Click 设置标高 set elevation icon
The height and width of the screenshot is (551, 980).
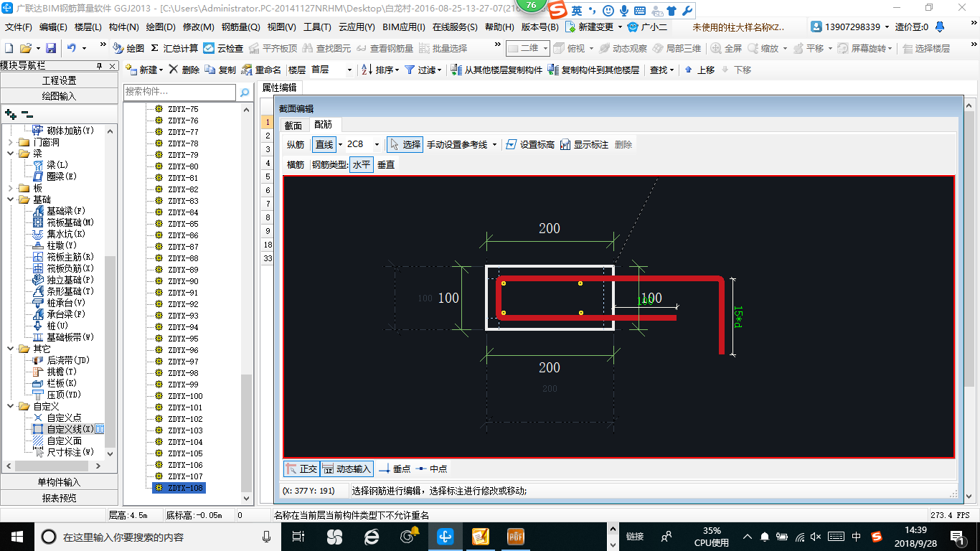(511, 144)
